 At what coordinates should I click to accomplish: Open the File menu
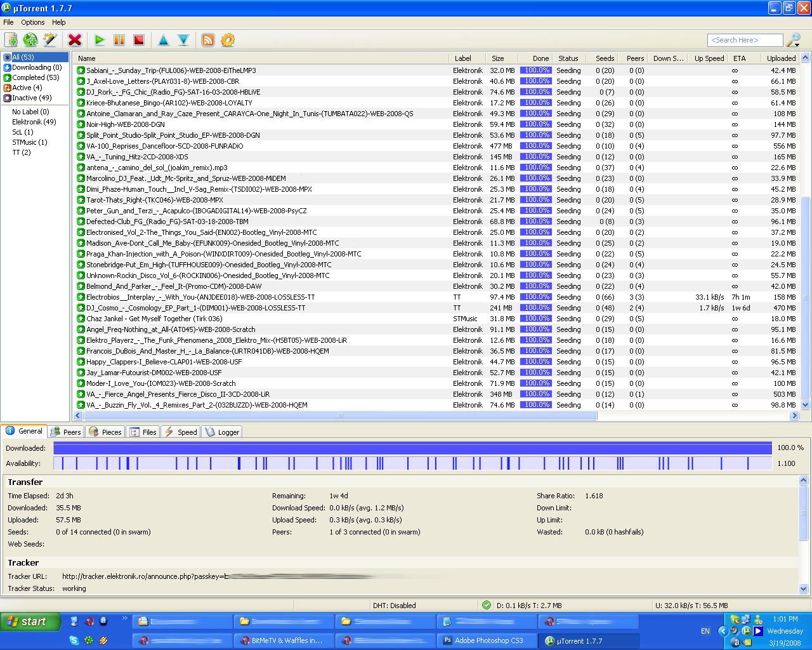(x=8, y=22)
